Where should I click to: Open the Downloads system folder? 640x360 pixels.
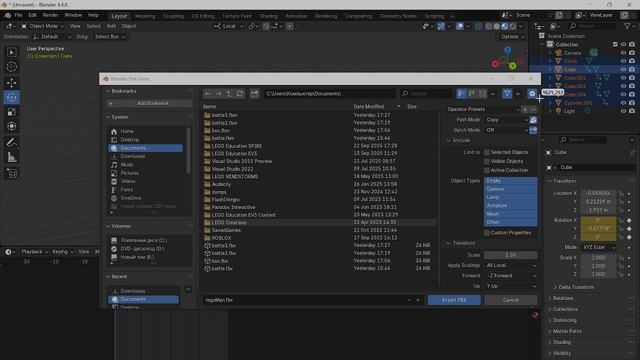click(132, 156)
